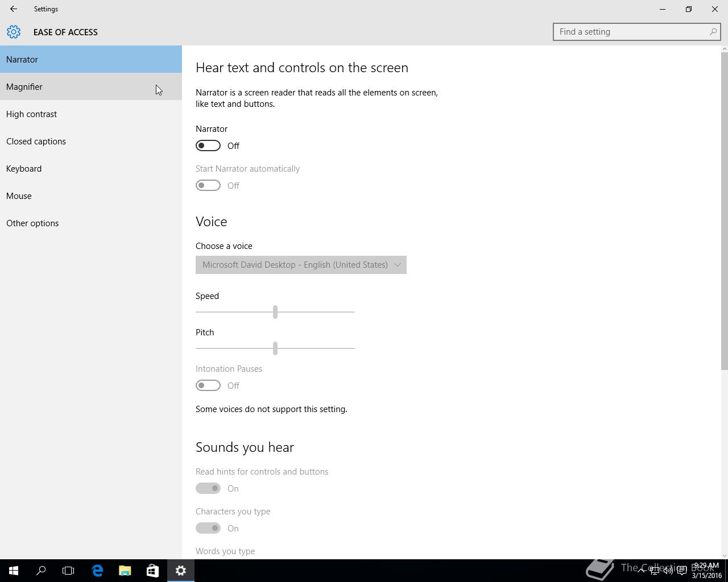Click the "Voice" section heading
This screenshot has height=582, width=728.
coord(212,222)
